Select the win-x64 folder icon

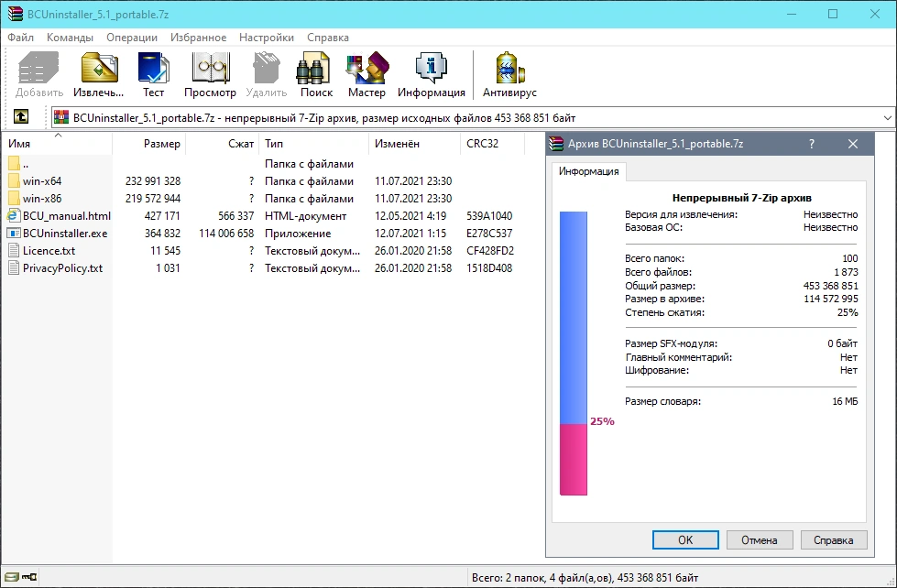click(15, 180)
